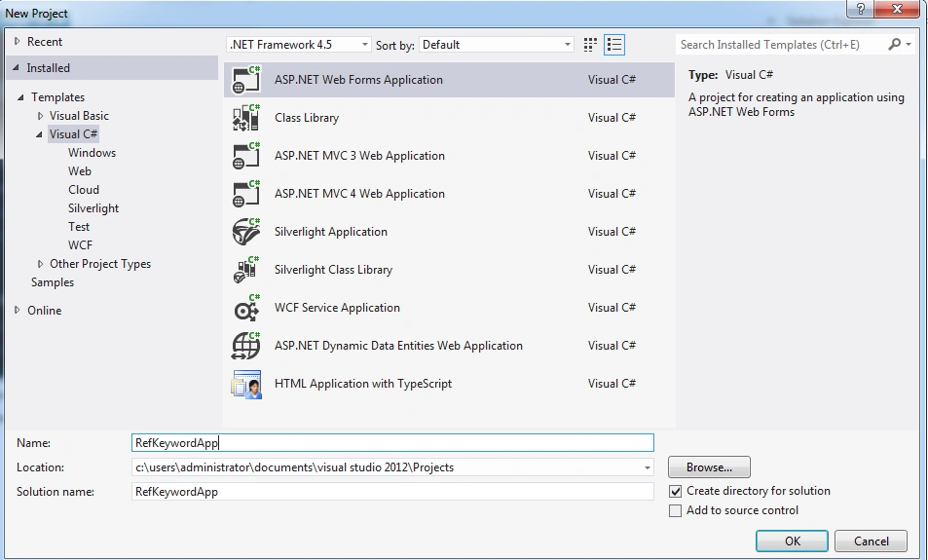928x560 pixels.
Task: Open the Sort by Default dropdown
Action: (x=497, y=45)
